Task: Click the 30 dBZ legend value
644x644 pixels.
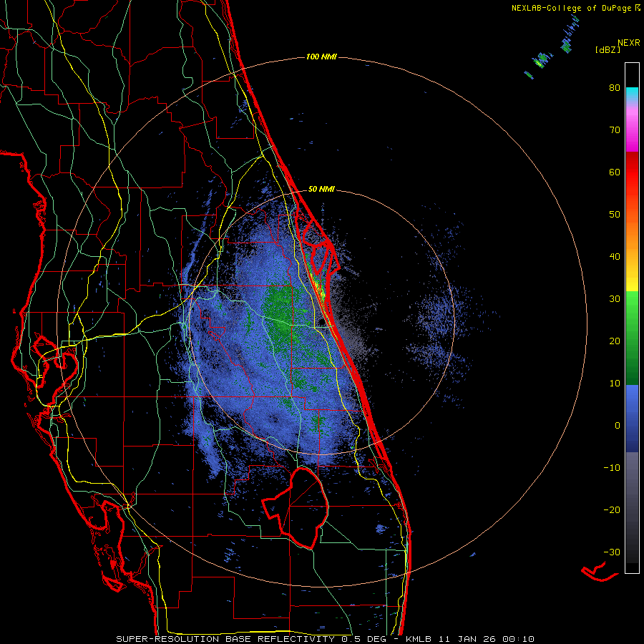Action: click(x=615, y=299)
